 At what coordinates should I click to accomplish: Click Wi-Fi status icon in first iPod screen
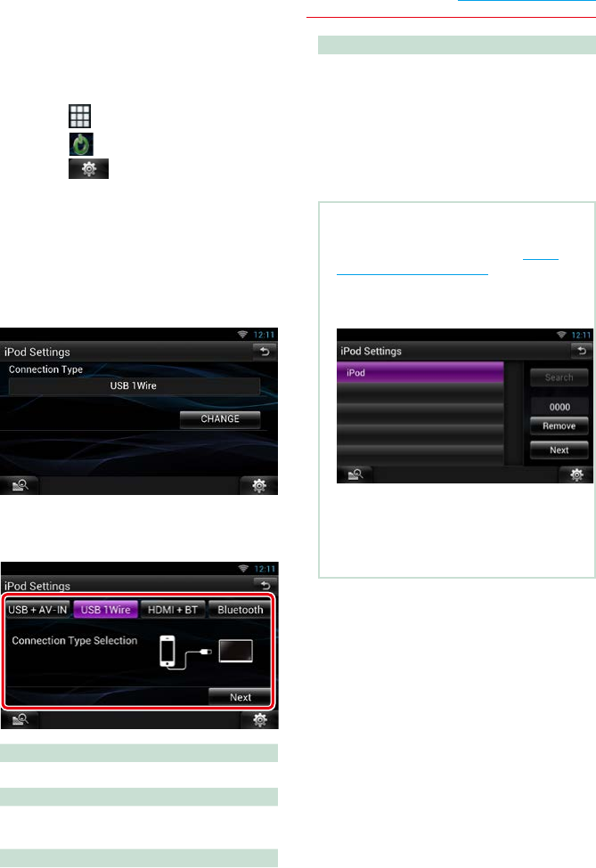(242, 335)
